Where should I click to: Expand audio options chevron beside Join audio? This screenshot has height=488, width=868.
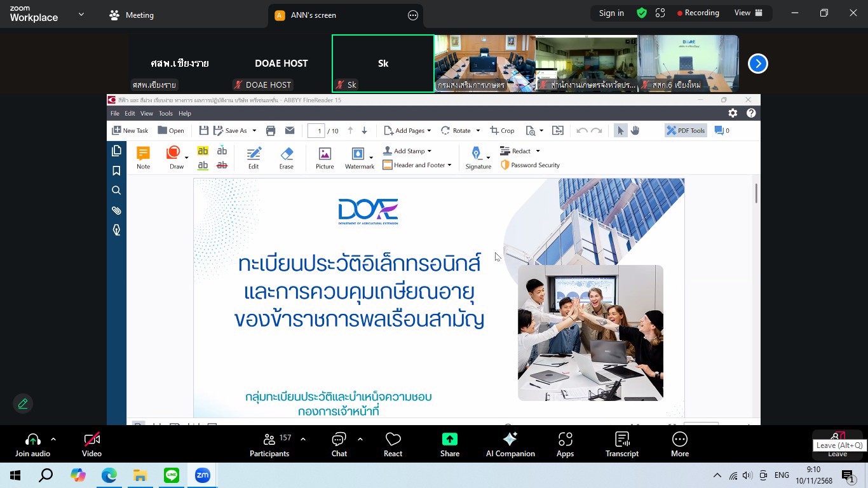[x=53, y=439]
